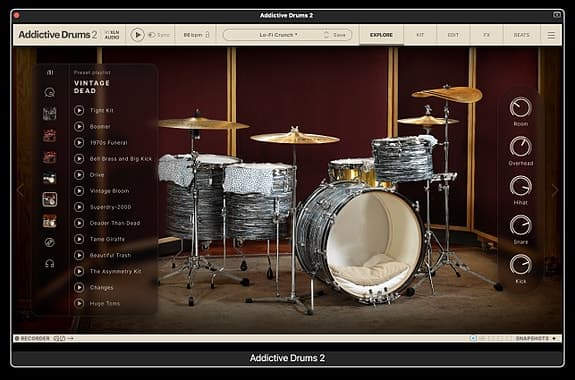The height and width of the screenshot is (380, 575).
Task: Open the EDIT tab
Action: [x=453, y=35]
